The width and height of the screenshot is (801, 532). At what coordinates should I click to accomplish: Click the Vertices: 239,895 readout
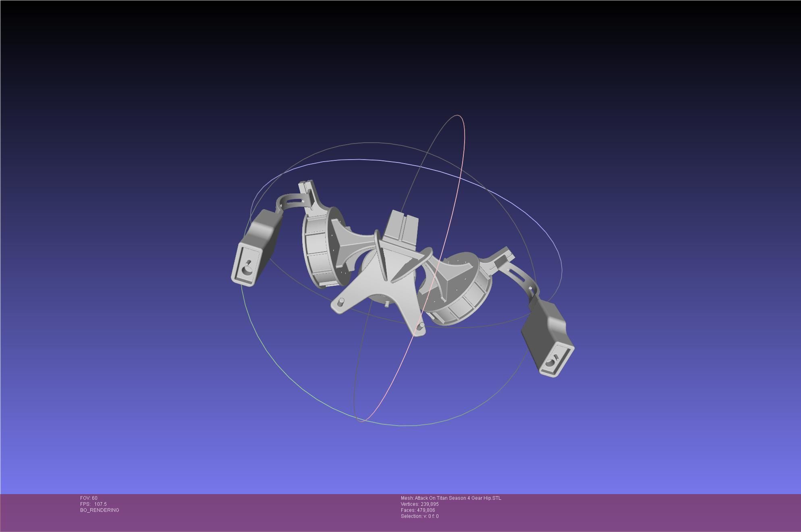[x=419, y=504]
